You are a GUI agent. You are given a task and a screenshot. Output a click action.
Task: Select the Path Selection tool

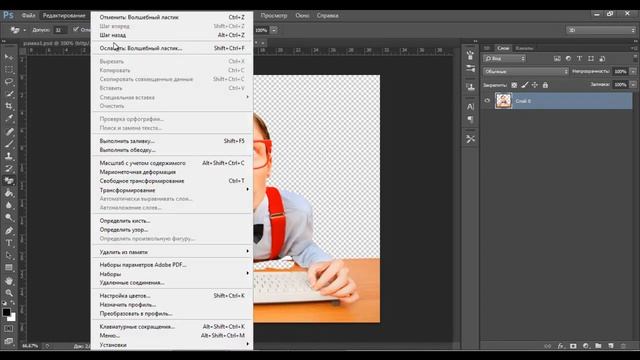pyautogui.click(x=9, y=256)
